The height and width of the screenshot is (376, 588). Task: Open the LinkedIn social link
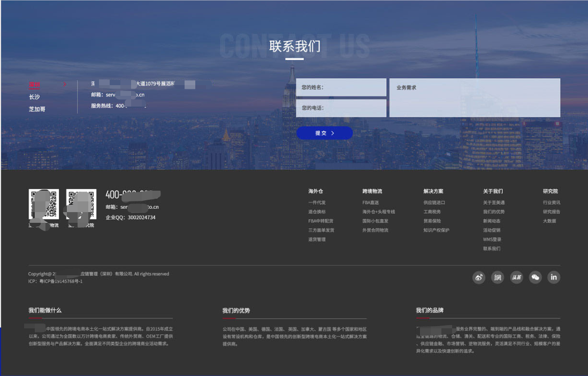click(x=554, y=277)
